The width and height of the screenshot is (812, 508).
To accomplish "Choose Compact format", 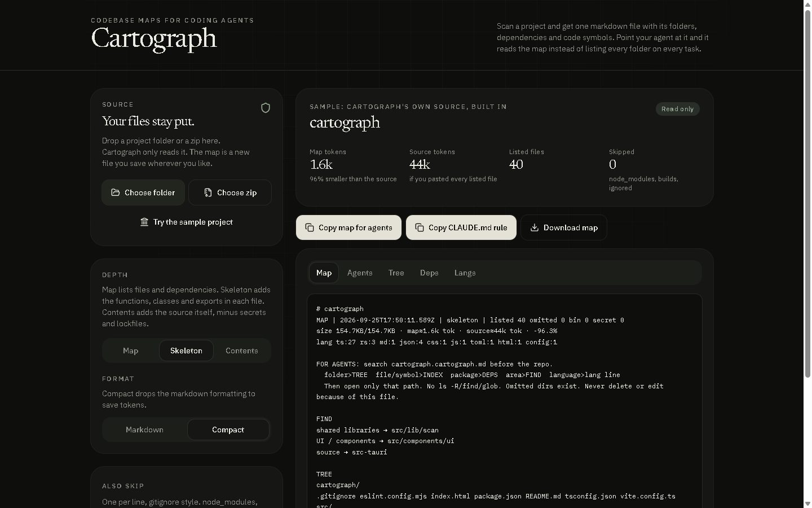I will point(228,430).
